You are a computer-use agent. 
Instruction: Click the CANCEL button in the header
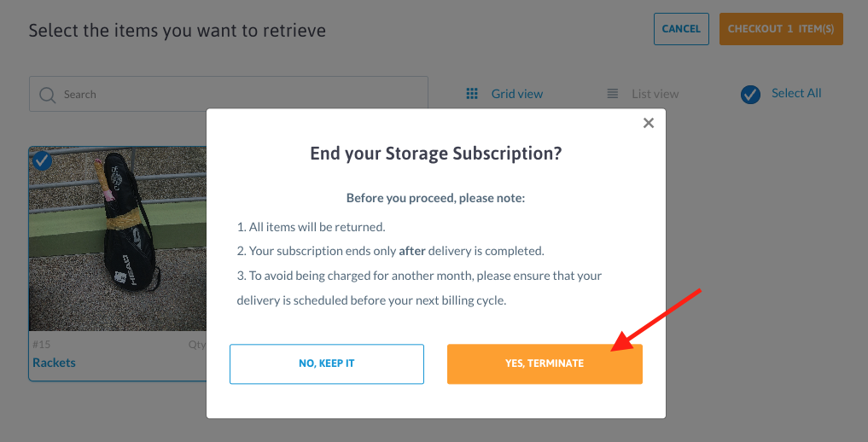pos(681,29)
